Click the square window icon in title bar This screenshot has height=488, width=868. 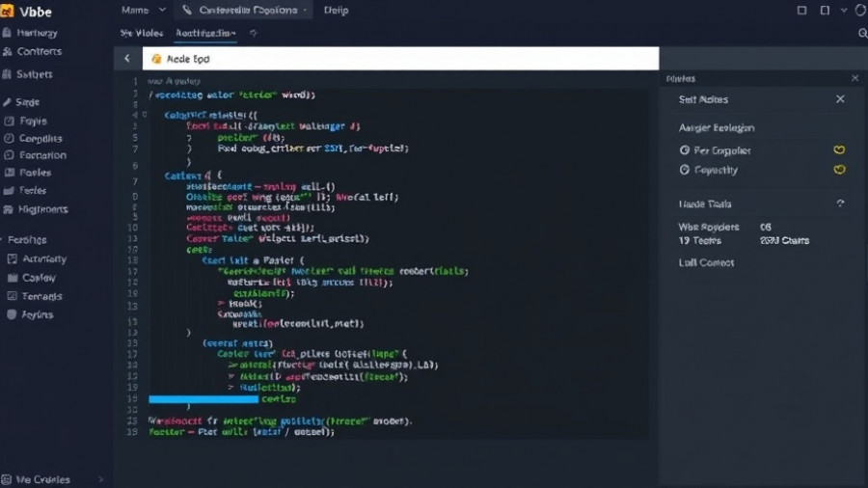801,11
